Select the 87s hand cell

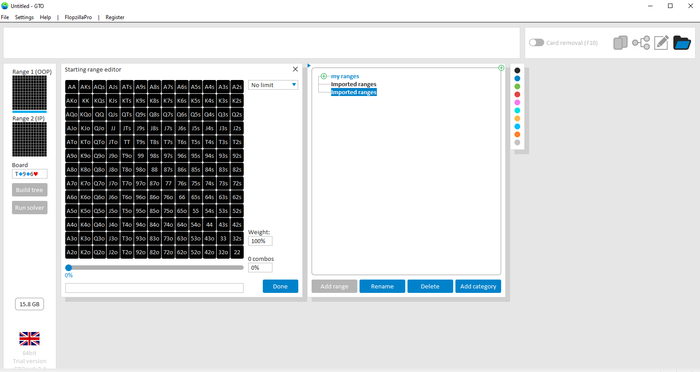168,169
